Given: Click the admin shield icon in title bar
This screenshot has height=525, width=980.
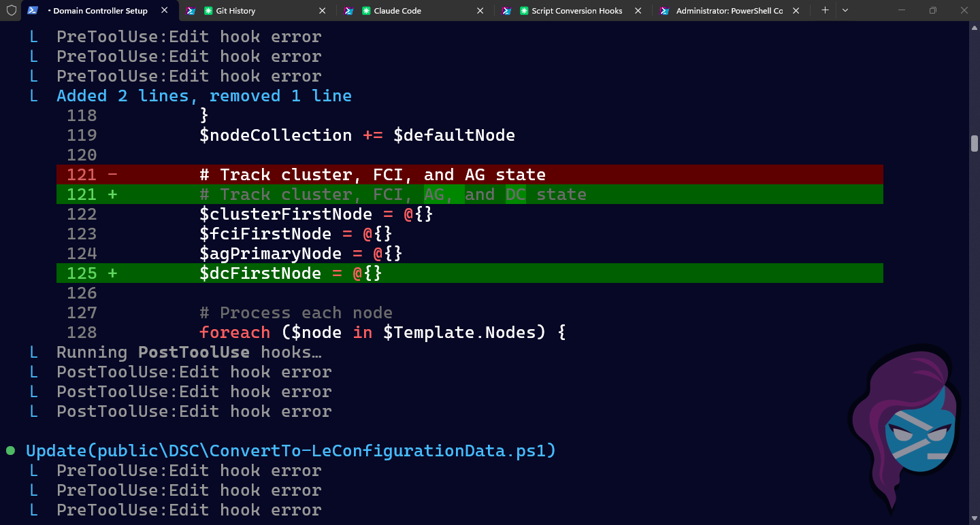Looking at the screenshot, I should pyautogui.click(x=11, y=10).
